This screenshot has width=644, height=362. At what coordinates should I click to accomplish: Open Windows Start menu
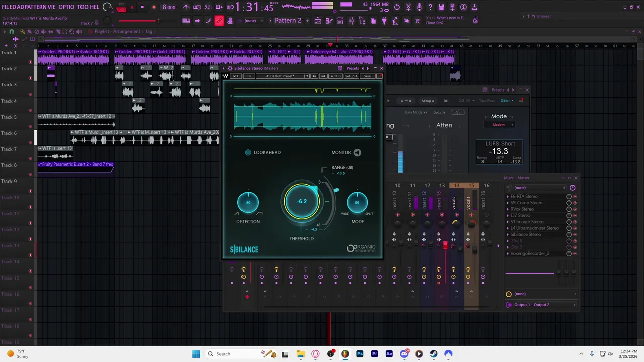point(196,354)
